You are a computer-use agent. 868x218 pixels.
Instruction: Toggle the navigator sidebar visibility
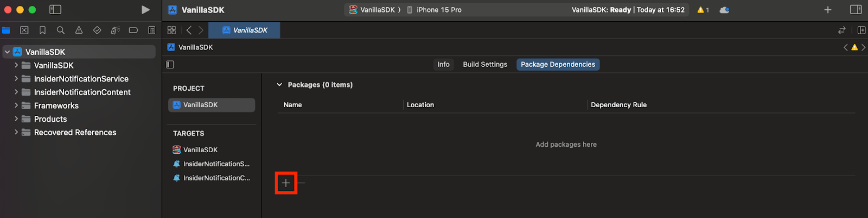point(55,10)
